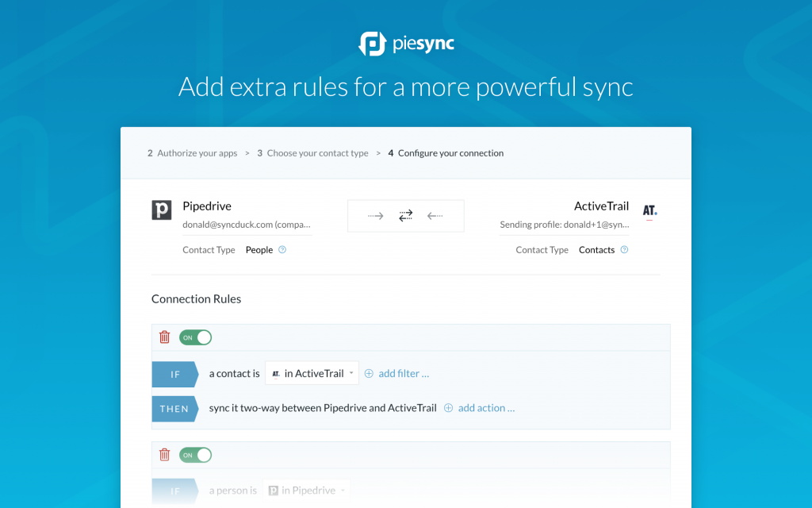Click the IF label of ActiveTrail rule
812x508 pixels.
point(175,375)
